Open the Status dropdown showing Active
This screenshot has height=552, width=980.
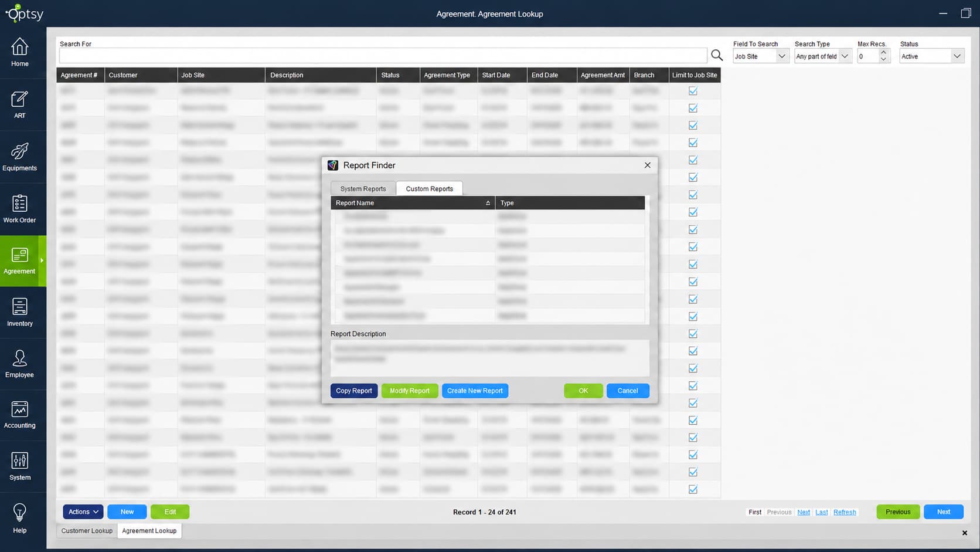pos(932,56)
